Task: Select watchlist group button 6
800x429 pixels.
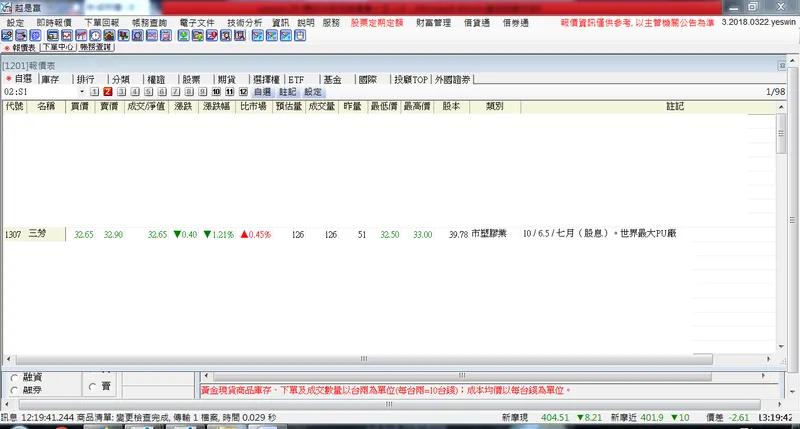Action: click(x=162, y=92)
